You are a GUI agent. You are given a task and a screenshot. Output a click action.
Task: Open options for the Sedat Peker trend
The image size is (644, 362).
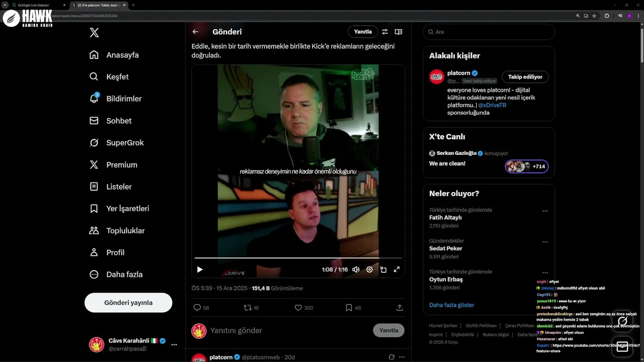(x=545, y=242)
